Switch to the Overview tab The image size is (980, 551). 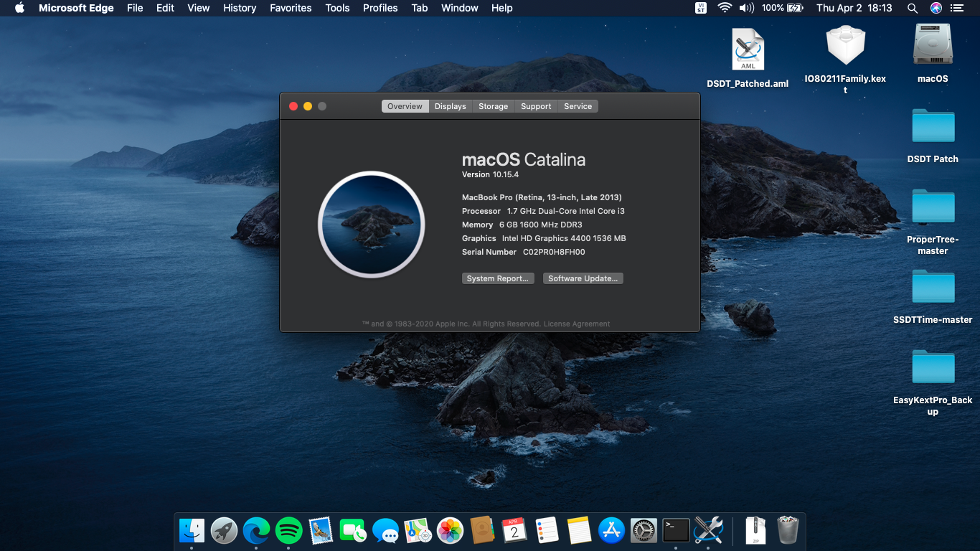coord(405,106)
